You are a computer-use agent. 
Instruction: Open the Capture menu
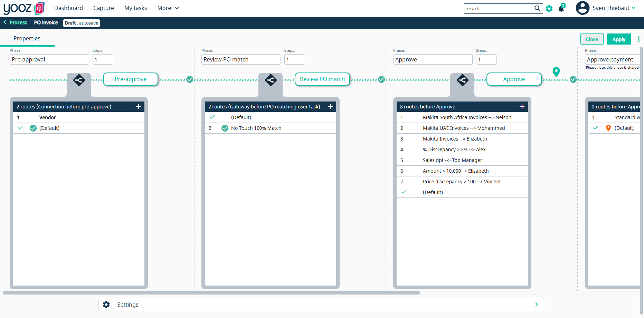click(104, 8)
